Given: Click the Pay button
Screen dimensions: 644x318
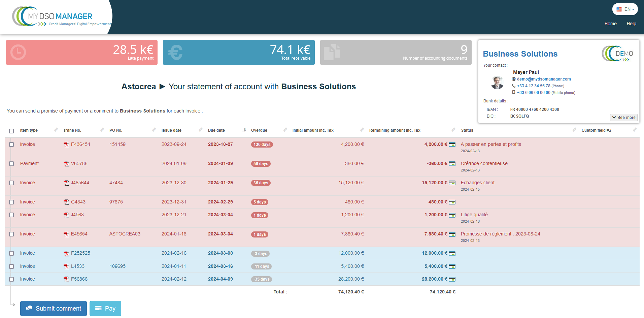Looking at the screenshot, I should pos(105,309).
